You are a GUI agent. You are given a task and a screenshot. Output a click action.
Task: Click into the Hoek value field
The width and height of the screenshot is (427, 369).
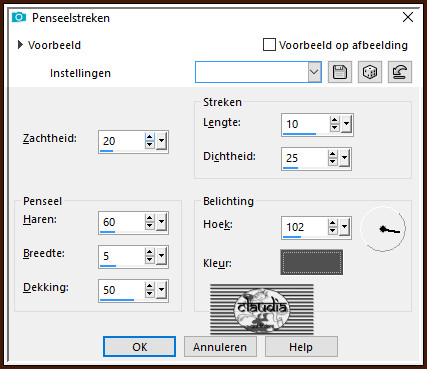[305, 227]
